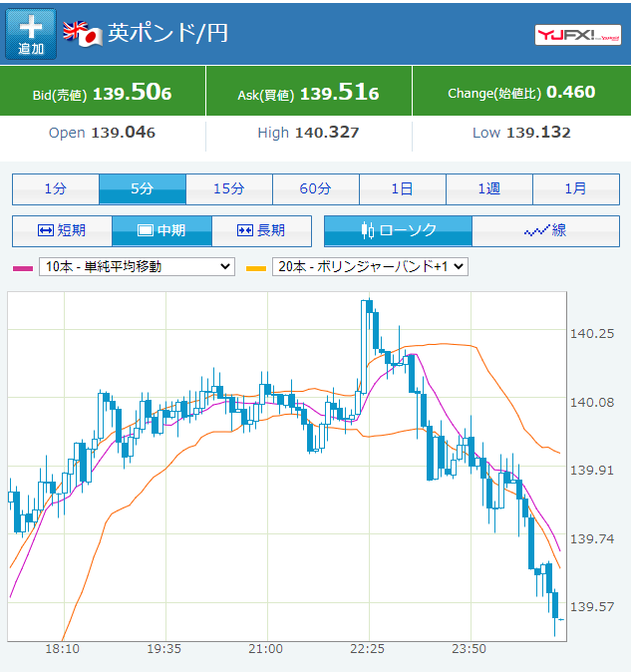The image size is (631, 672).
Task: Click the 18:10 time axis label
Action: pos(63,649)
